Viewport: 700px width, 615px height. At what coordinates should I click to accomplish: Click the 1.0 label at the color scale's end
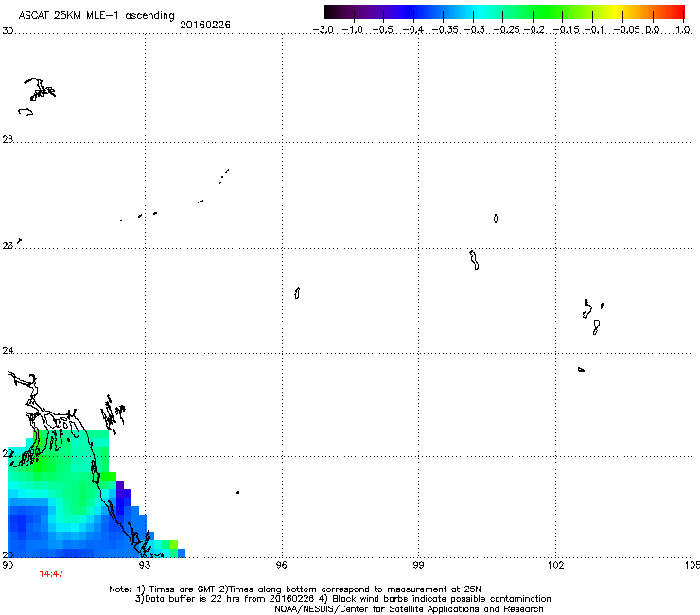(683, 30)
